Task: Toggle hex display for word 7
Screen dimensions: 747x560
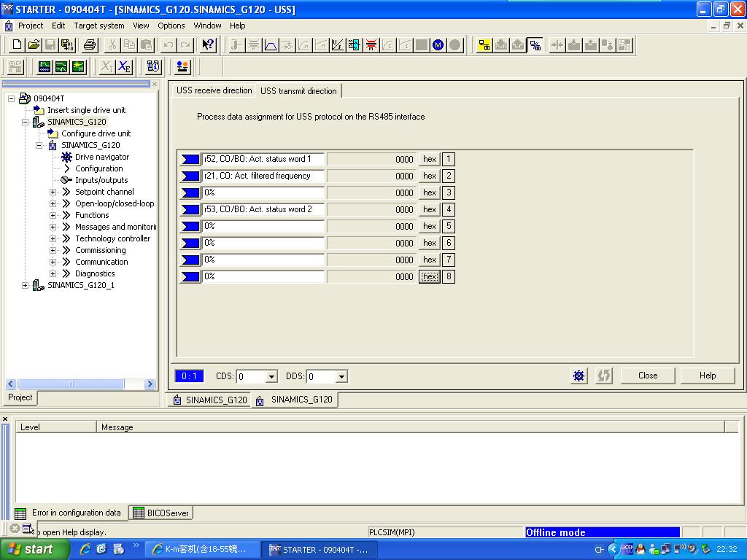Action: click(429, 260)
